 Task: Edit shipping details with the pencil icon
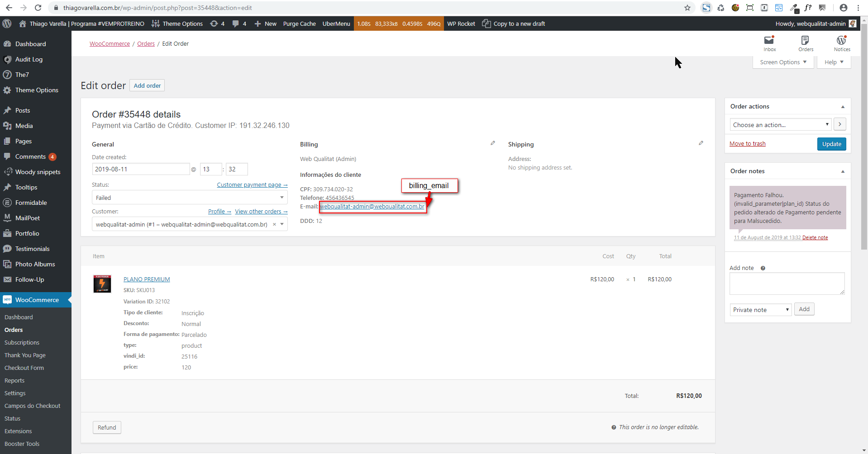[701, 143]
